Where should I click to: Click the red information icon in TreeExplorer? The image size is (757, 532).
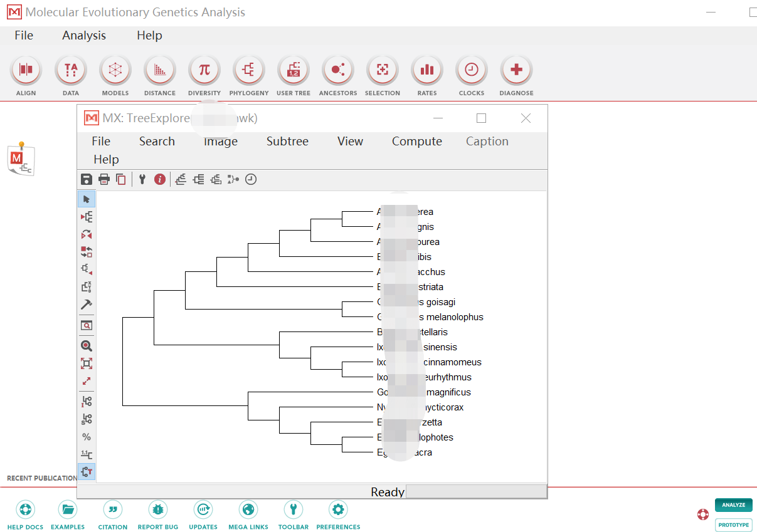(x=160, y=180)
